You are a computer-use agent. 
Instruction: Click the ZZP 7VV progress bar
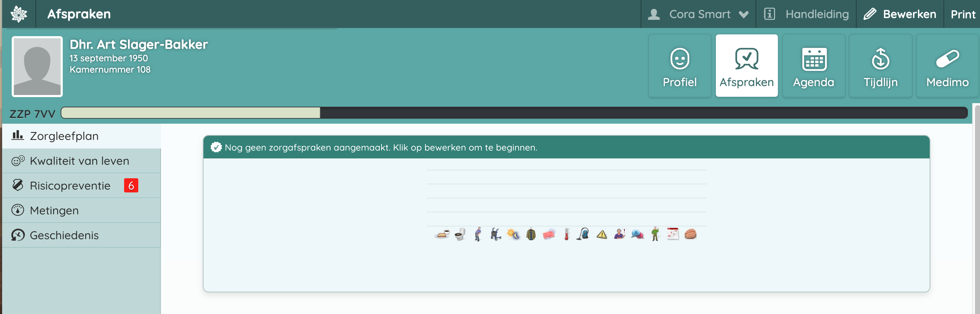(x=514, y=113)
